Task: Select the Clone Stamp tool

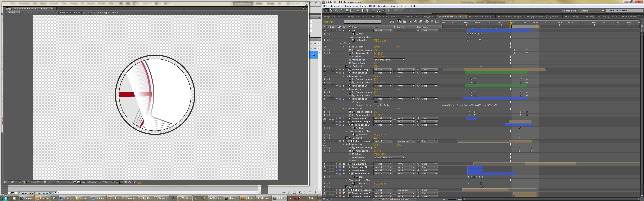Action: [x=379, y=11]
